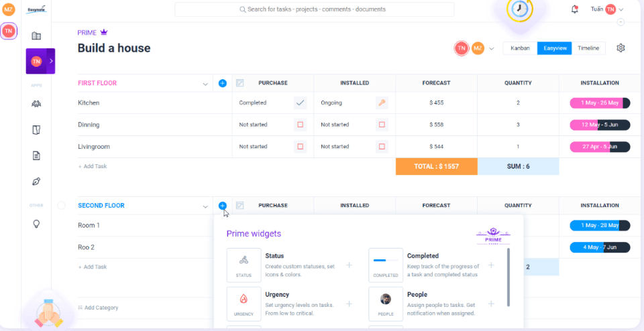Select the TN workspace avatar in left rail
The image size is (644, 331).
tap(9, 31)
